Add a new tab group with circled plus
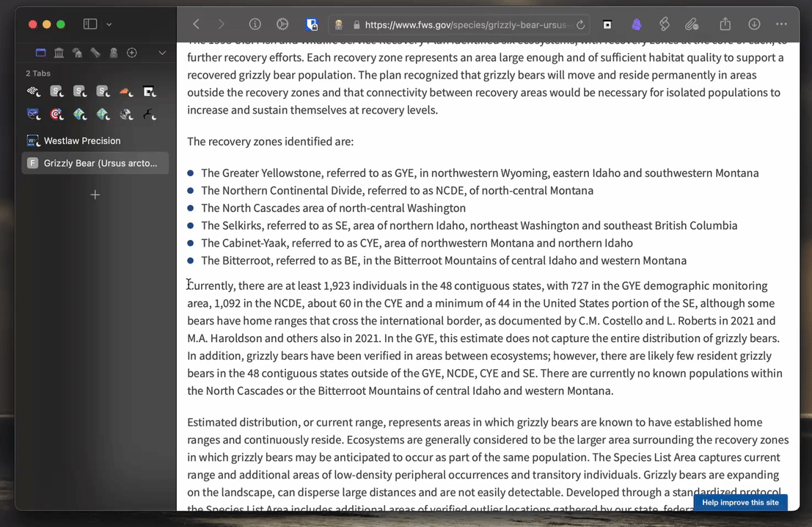 (132, 52)
